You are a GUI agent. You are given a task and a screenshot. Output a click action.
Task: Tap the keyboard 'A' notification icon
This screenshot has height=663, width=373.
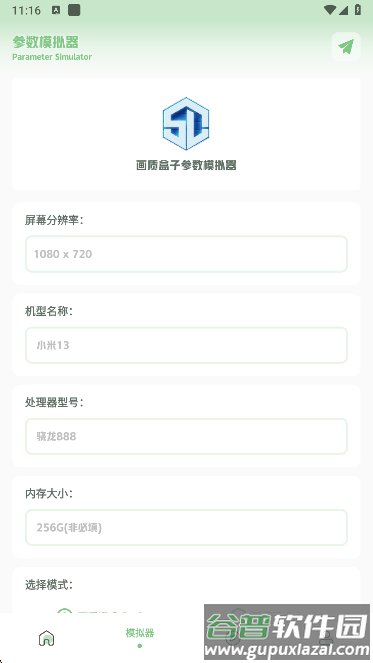(56, 11)
